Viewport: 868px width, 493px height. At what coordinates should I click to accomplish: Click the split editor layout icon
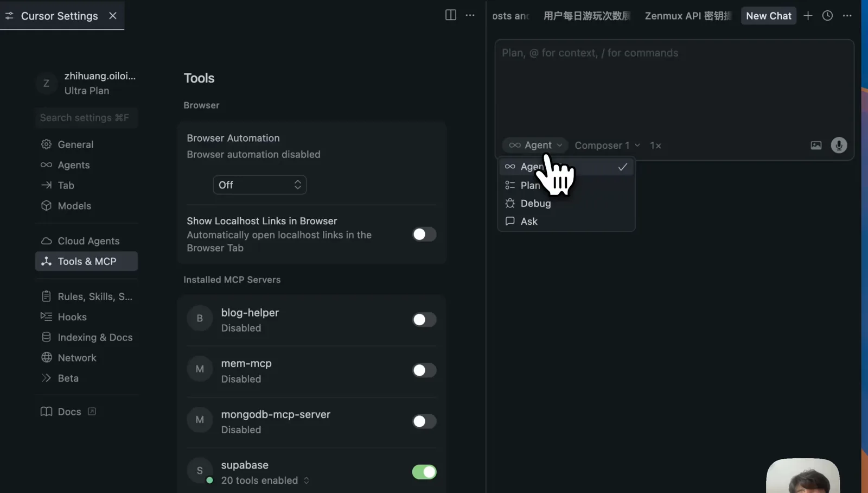click(451, 15)
